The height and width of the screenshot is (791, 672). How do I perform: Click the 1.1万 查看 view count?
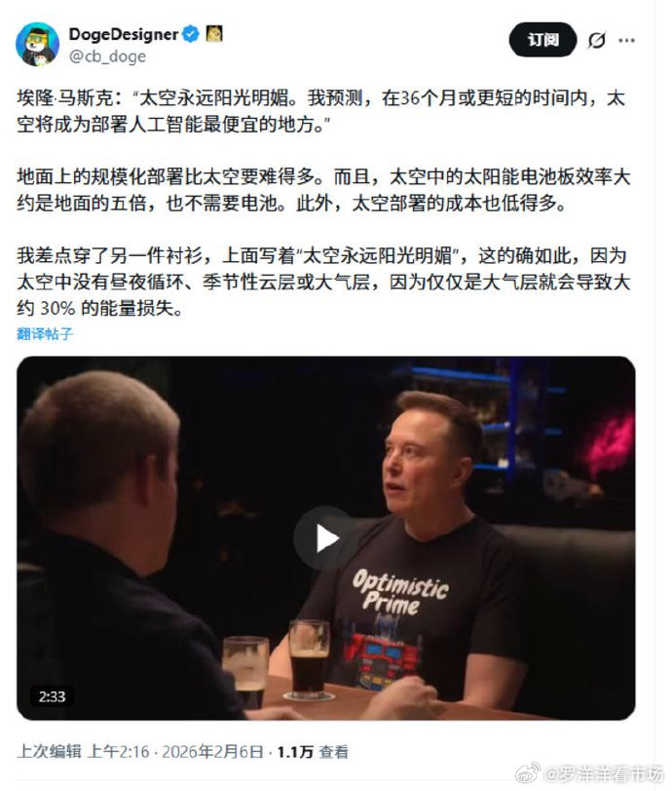[x=313, y=751]
